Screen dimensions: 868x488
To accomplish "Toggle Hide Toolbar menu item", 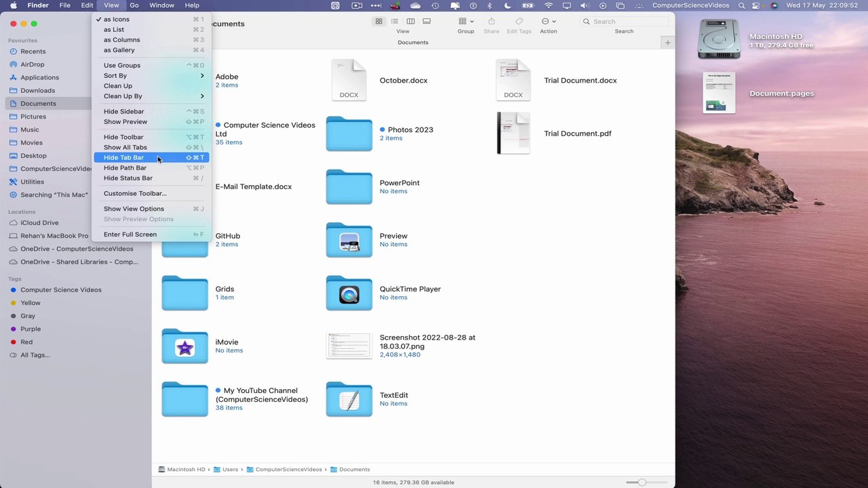I will point(151,138).
